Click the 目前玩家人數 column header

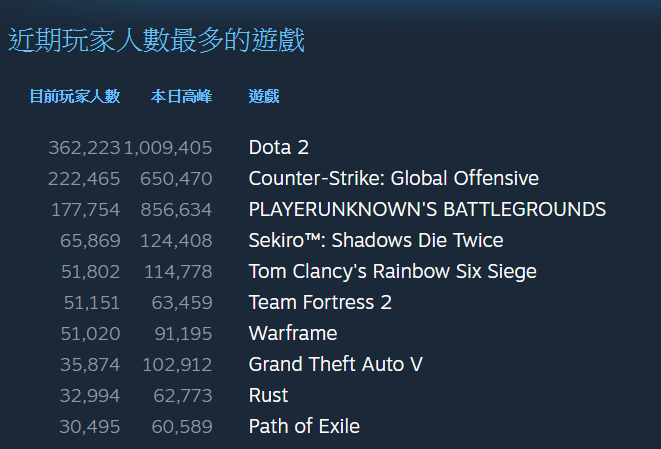[75, 97]
